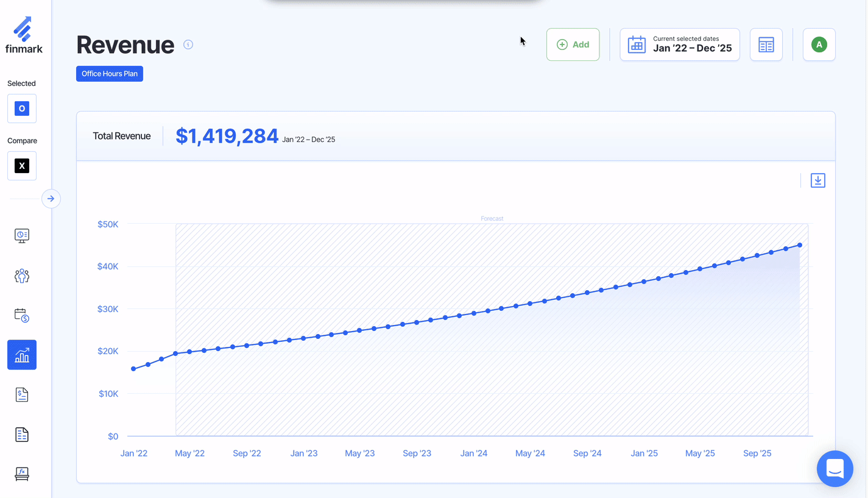Open the fx formulas icon in sidebar
The width and height of the screenshot is (868, 498).
pos(22,474)
